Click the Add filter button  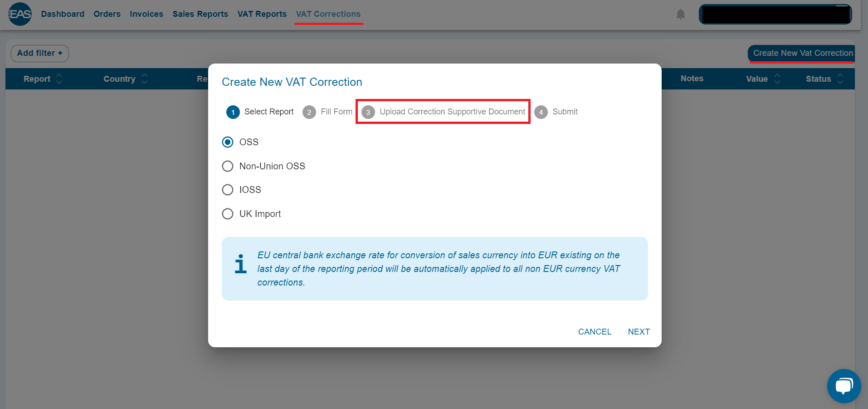tap(40, 53)
